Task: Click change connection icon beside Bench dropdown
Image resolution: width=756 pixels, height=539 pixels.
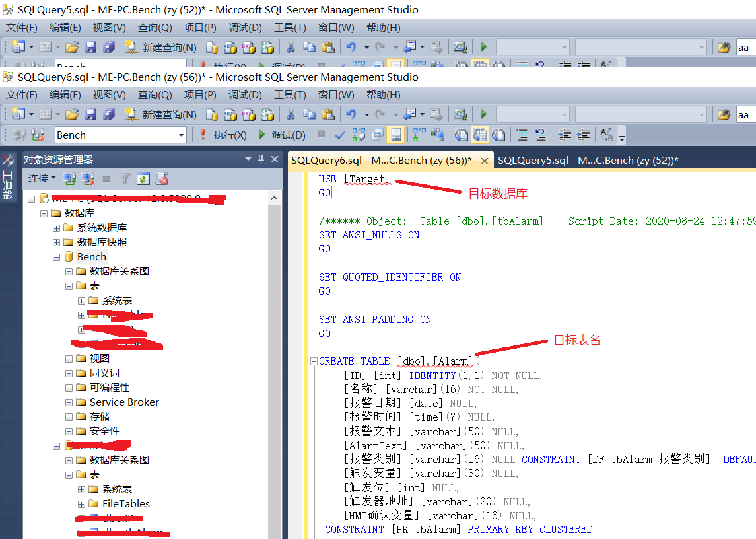Action: tap(38, 135)
